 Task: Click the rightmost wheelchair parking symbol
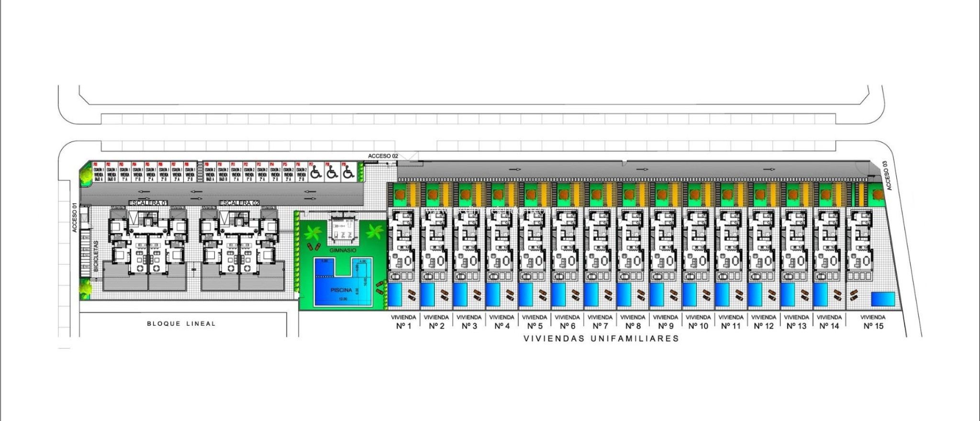(348, 173)
